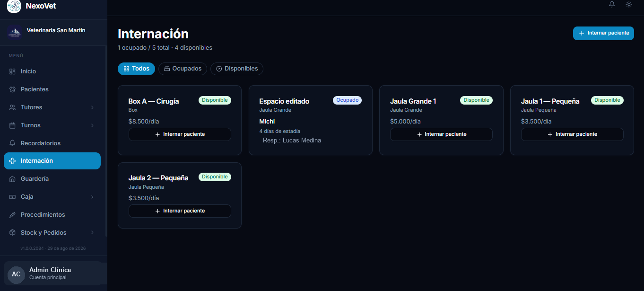Click the Turnos calendar icon
Image resolution: width=644 pixels, height=291 pixels.
coord(13,125)
